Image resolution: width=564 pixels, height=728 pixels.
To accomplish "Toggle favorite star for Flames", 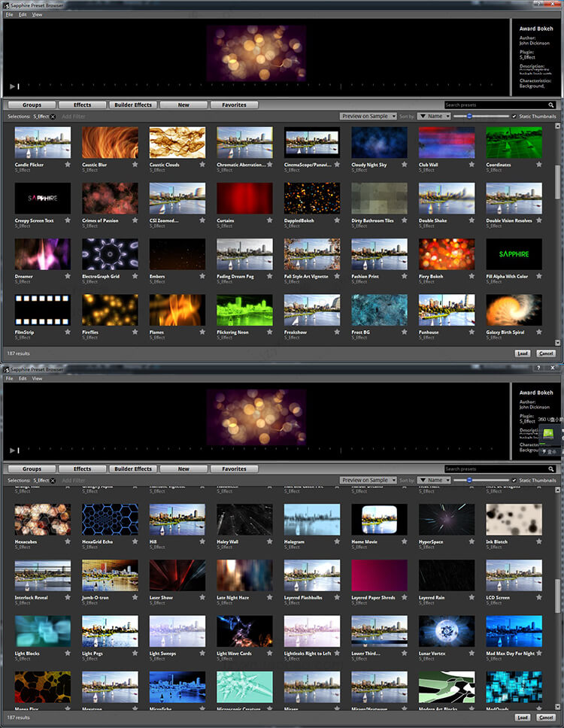I will [202, 332].
